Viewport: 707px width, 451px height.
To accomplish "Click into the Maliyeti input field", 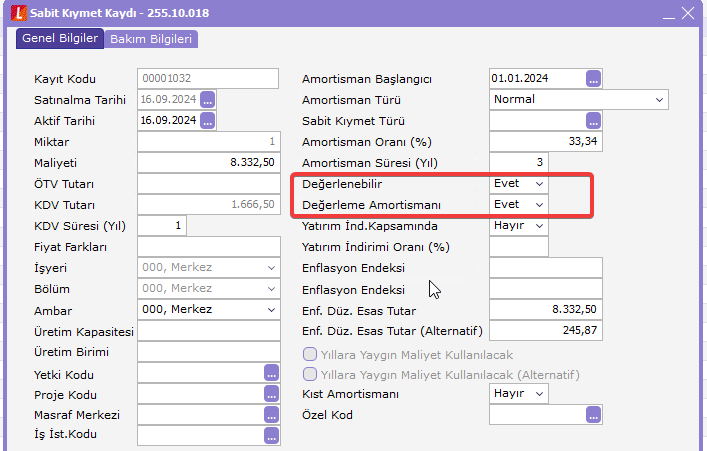I will pos(208,162).
